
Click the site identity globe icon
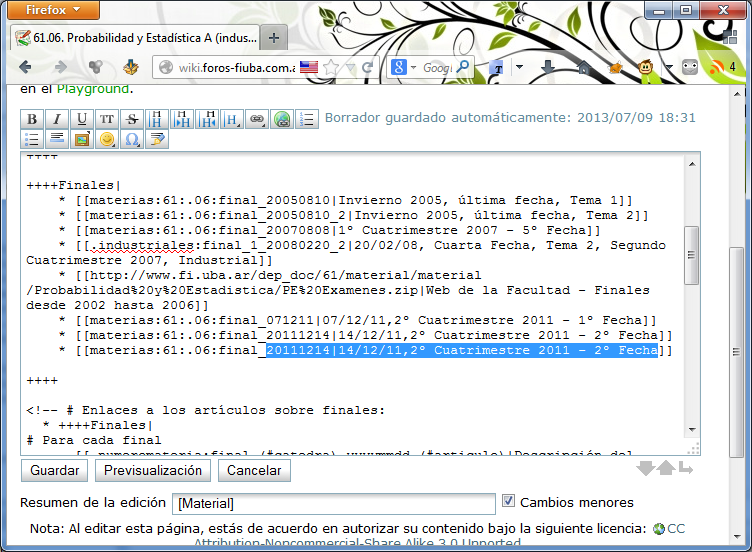click(165, 68)
